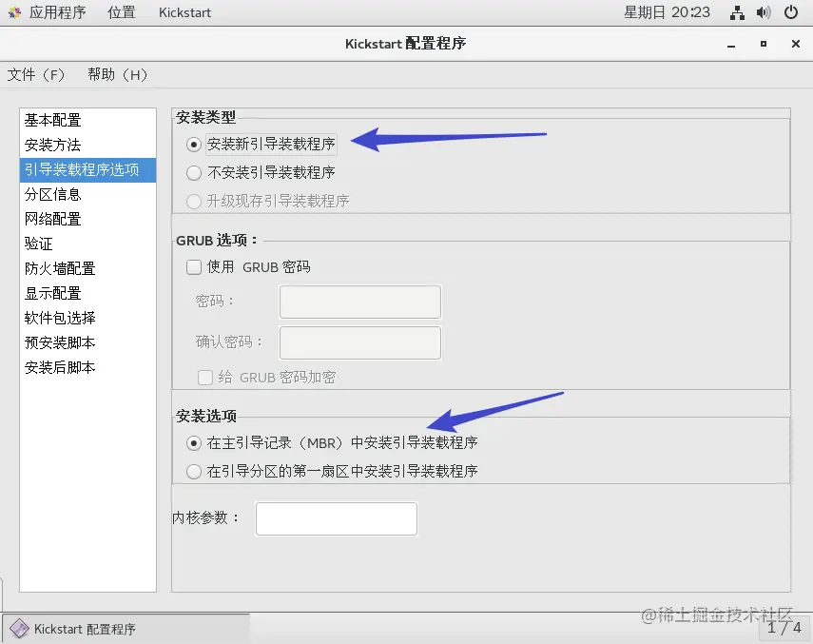The height and width of the screenshot is (644, 813).
Task: Minimize the Kickstart 配置程序 window
Action: [731, 44]
